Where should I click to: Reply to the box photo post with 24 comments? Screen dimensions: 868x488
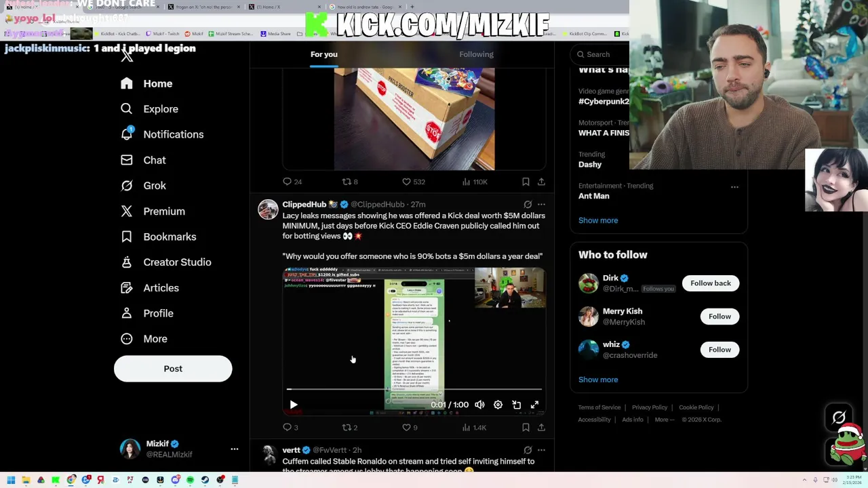pos(292,182)
